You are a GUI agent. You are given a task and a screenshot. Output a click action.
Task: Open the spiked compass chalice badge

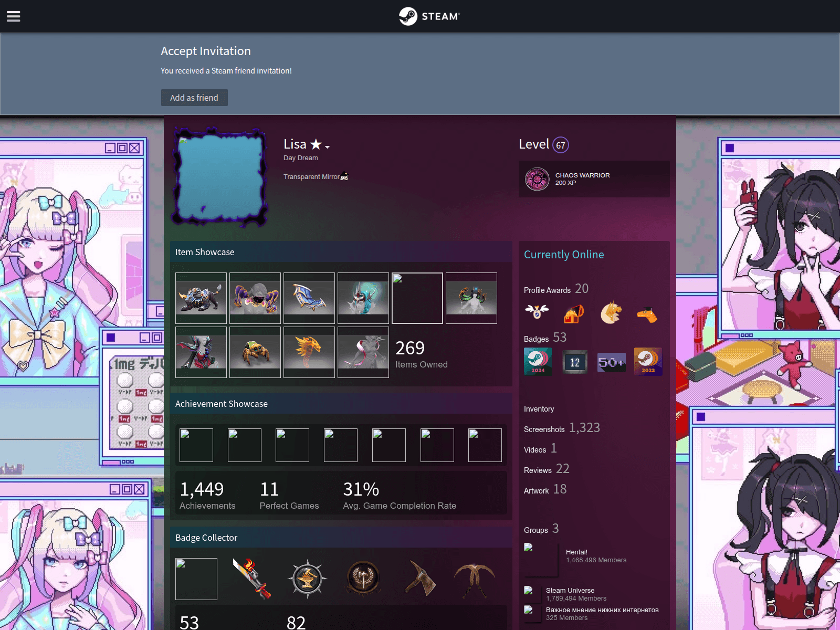pyautogui.click(x=308, y=579)
